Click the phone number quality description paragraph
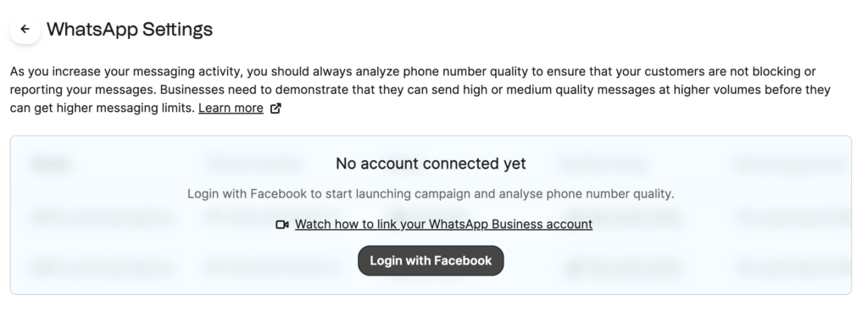Viewport: 868px width, 323px height. pos(420,90)
